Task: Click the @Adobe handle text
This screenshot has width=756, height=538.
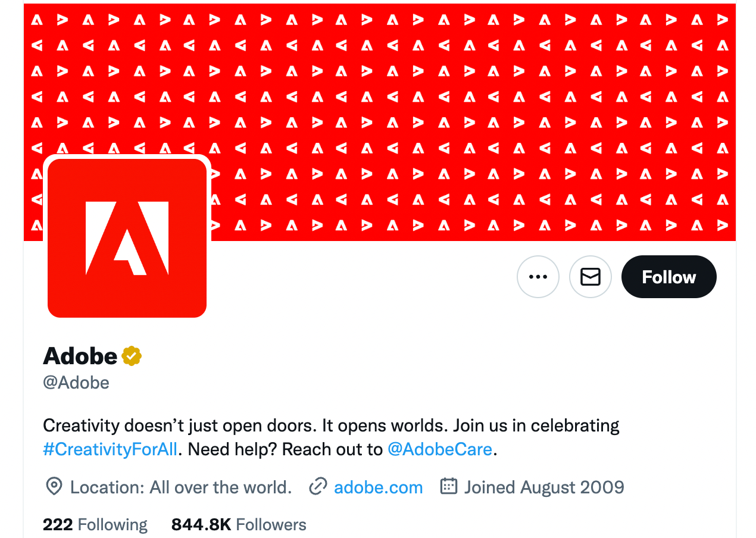Action: point(76,382)
